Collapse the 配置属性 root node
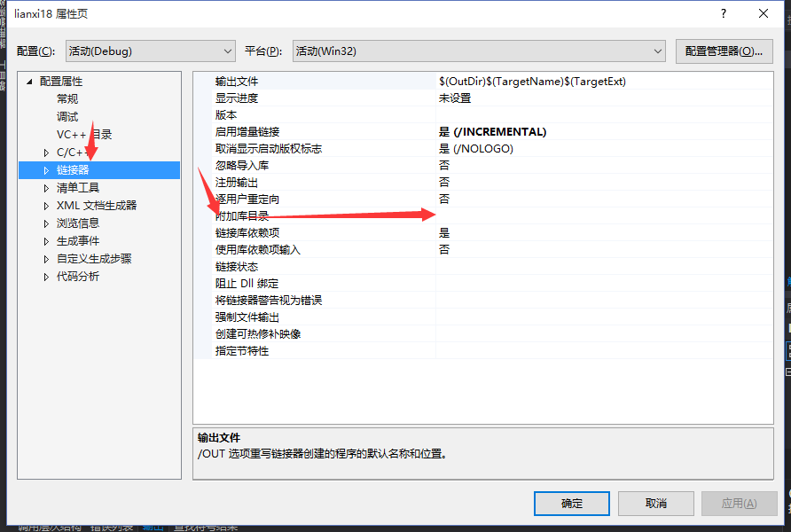 [30, 82]
